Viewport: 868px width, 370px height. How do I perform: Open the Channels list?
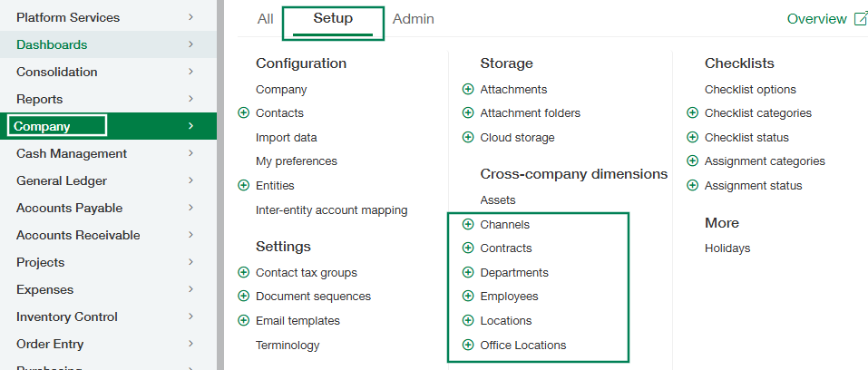(x=505, y=224)
